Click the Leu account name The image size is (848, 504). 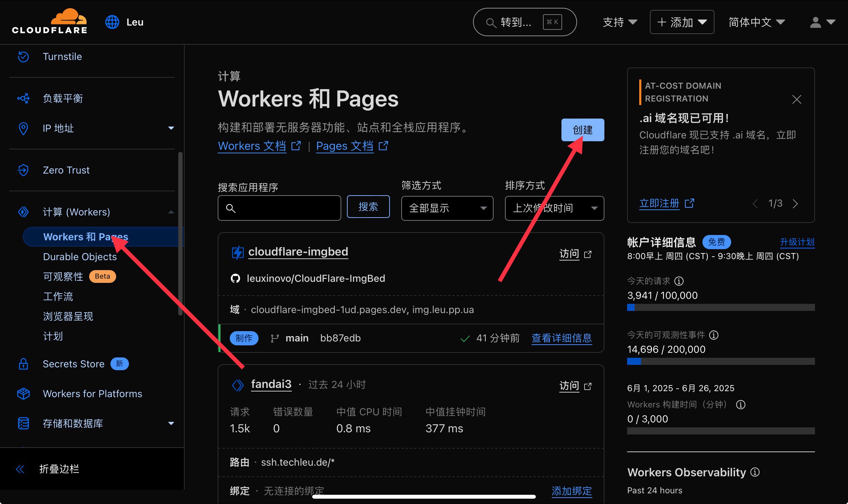(135, 22)
